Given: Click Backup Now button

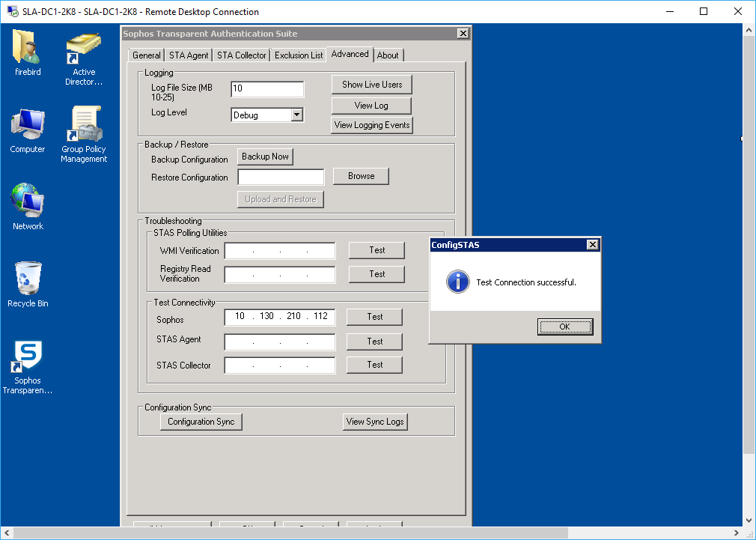Looking at the screenshot, I should (265, 157).
